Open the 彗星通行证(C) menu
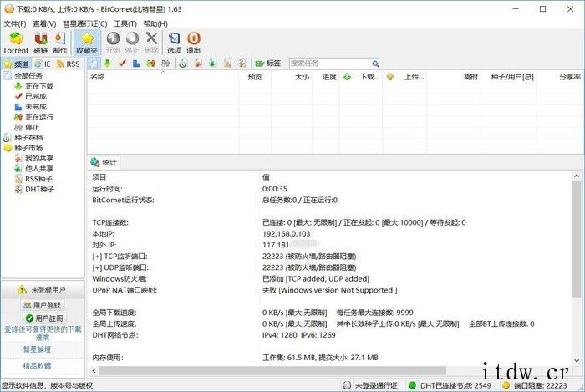Viewport: 585px width, 392px height. coord(84,23)
